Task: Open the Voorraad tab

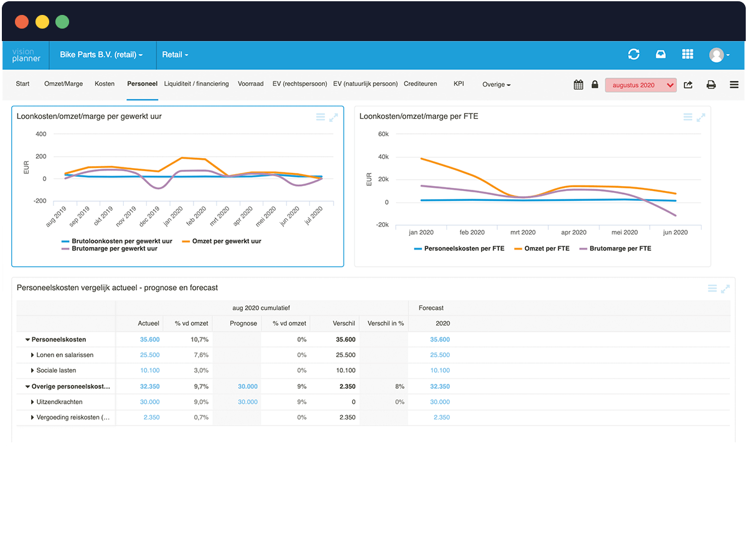Action: click(x=250, y=84)
